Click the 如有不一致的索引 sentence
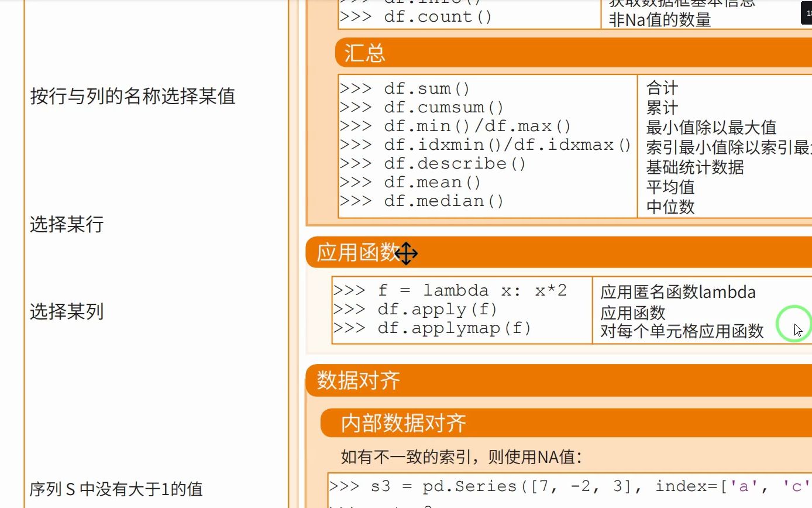This screenshot has width=812, height=508. click(462, 457)
